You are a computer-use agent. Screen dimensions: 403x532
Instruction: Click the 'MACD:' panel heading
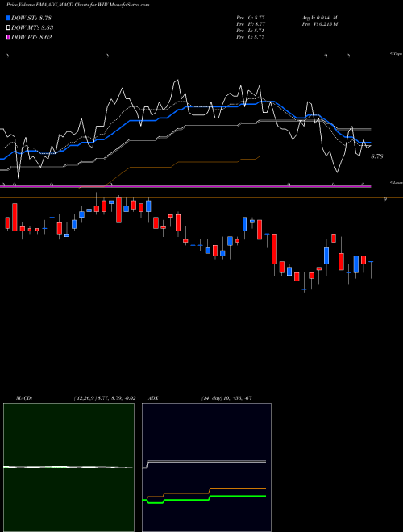point(24,398)
